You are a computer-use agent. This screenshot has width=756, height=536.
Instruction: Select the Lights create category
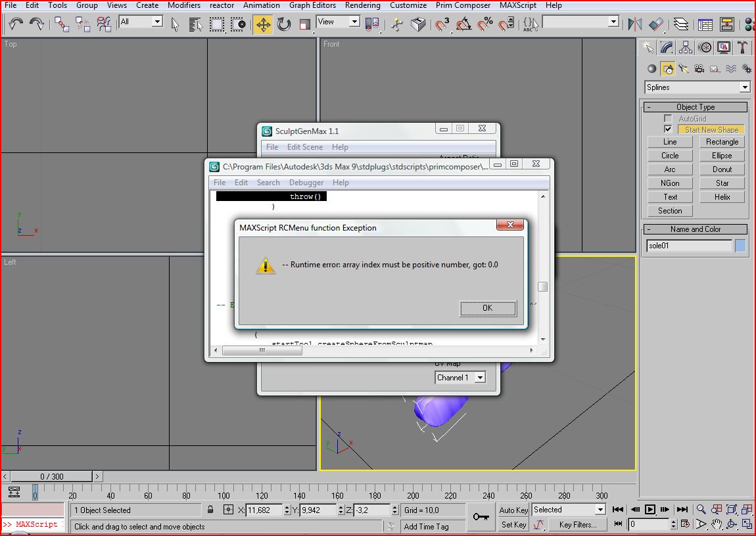click(683, 69)
